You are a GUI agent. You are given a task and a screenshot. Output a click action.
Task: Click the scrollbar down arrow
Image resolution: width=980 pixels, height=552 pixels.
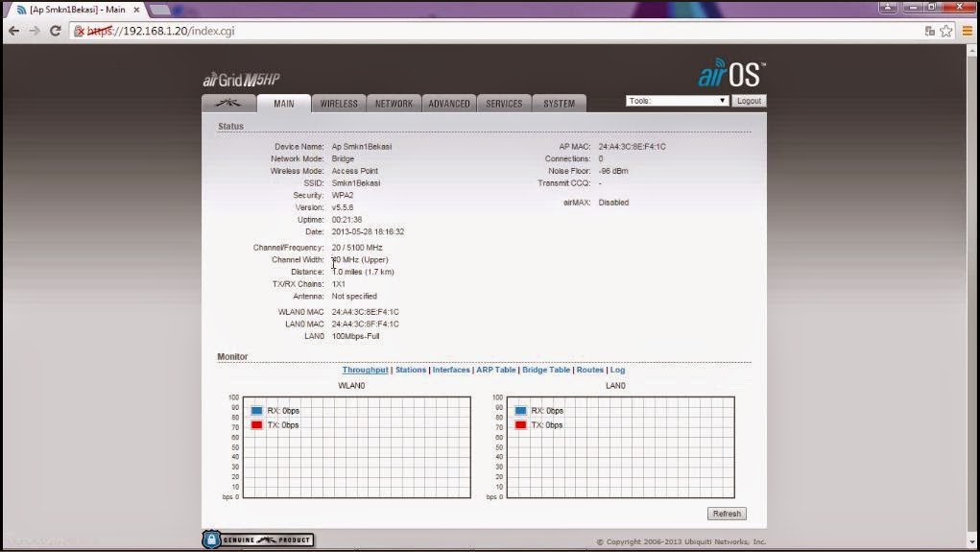(972, 542)
